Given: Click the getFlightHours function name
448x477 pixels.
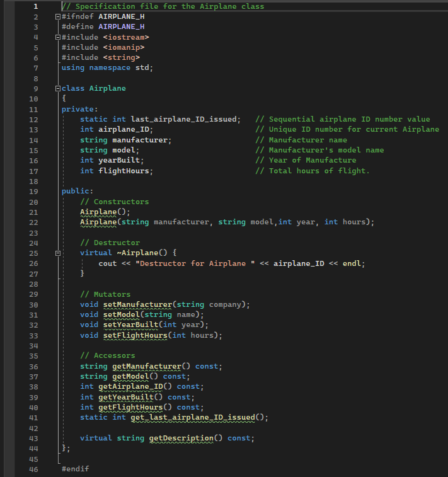Looking at the screenshot, I should pos(130,407).
